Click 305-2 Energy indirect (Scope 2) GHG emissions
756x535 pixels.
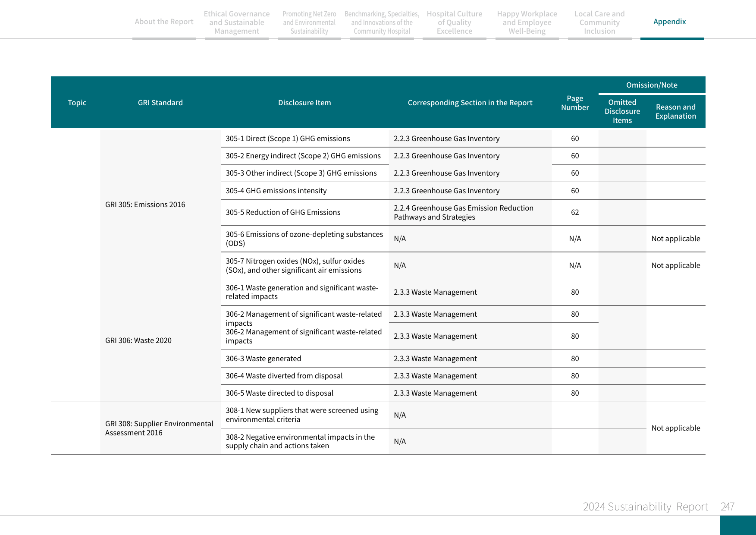point(303,156)
